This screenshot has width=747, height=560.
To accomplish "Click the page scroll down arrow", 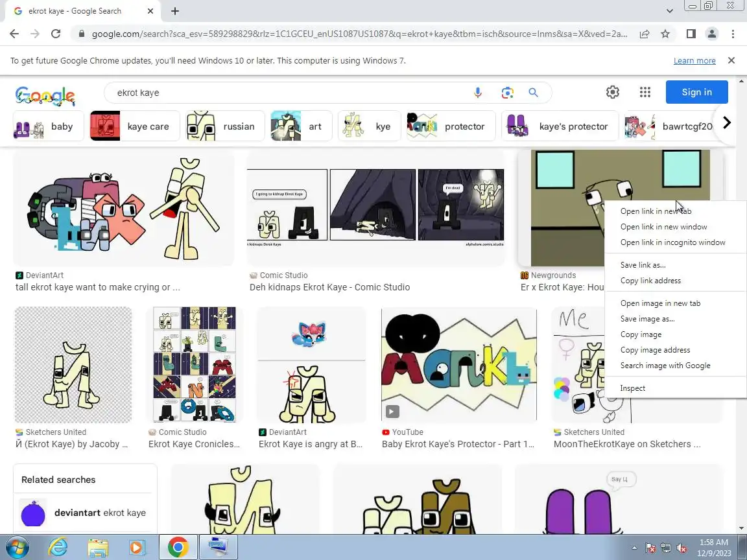I will (x=742, y=529).
